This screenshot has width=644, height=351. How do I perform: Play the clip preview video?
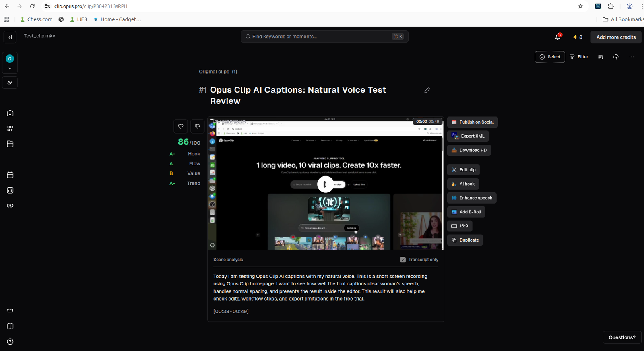(325, 184)
